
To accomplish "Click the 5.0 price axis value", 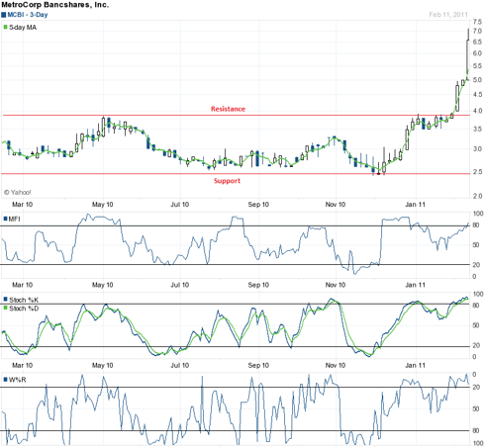I will pos(477,80).
